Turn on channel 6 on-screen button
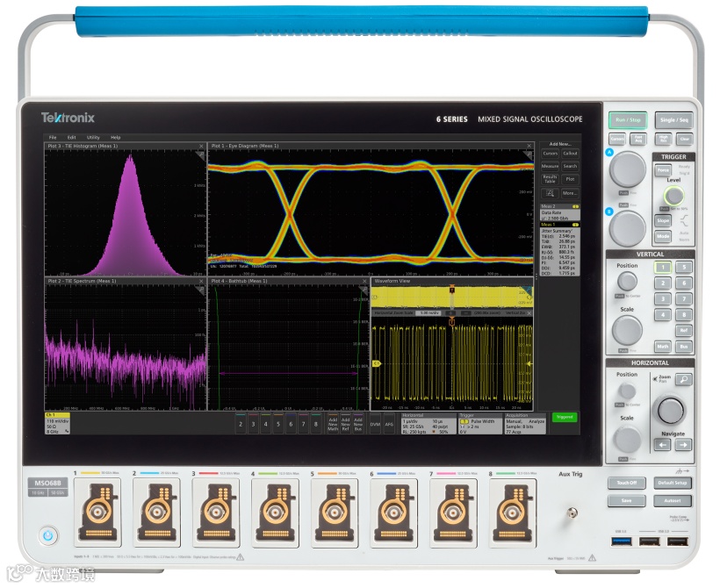Image resolution: width=720 pixels, height=588 pixels. pos(291,424)
